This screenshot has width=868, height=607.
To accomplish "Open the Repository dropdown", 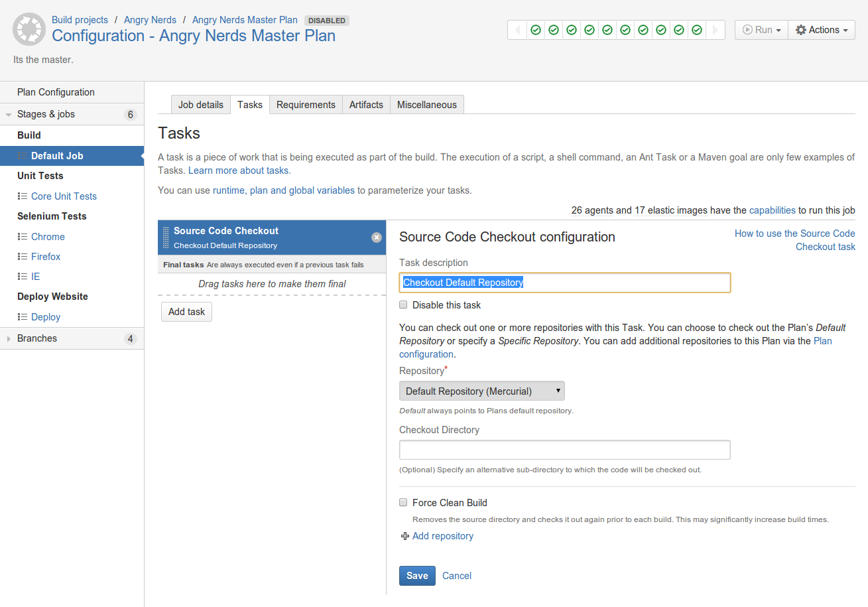I will point(482,391).
